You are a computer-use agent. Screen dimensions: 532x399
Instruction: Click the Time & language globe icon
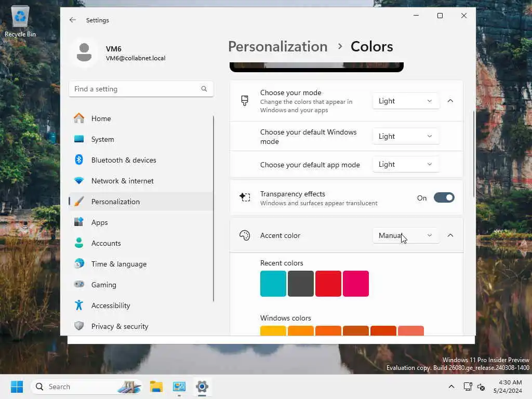coord(79,263)
